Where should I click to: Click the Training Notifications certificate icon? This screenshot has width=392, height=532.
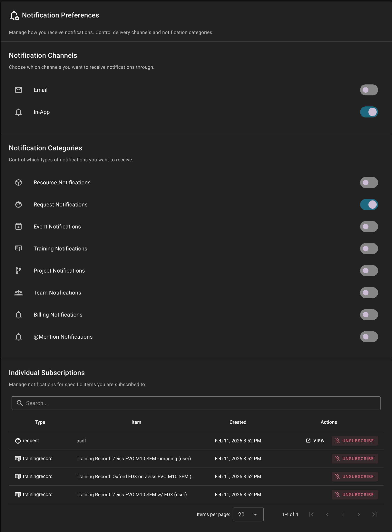point(18,248)
